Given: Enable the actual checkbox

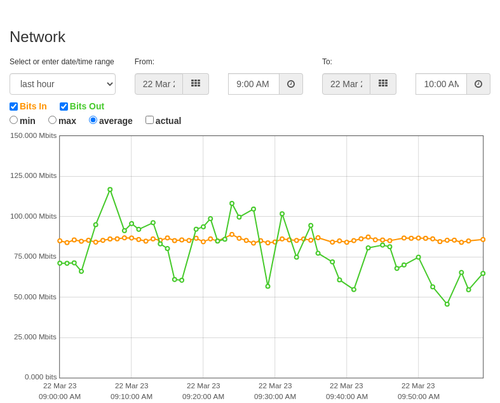Looking at the screenshot, I should pyautogui.click(x=149, y=120).
